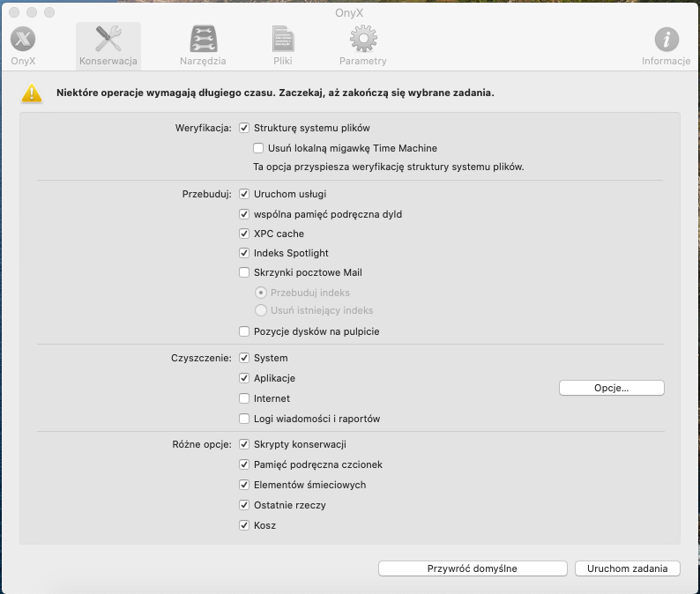Close the OnyX window
700x594 pixels.
pos(14,12)
